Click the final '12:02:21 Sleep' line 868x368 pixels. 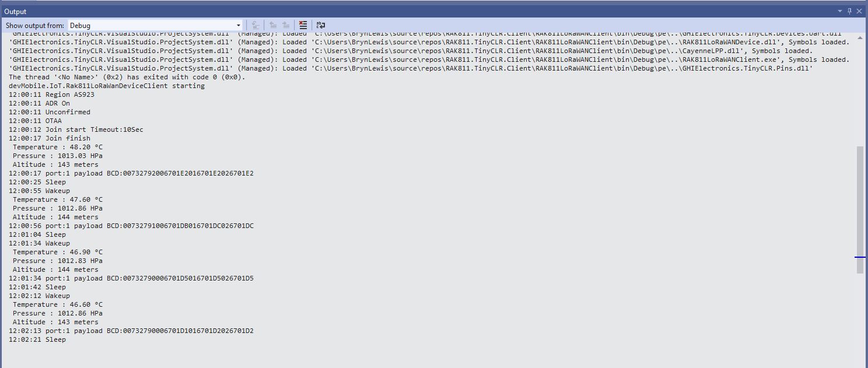coord(37,339)
